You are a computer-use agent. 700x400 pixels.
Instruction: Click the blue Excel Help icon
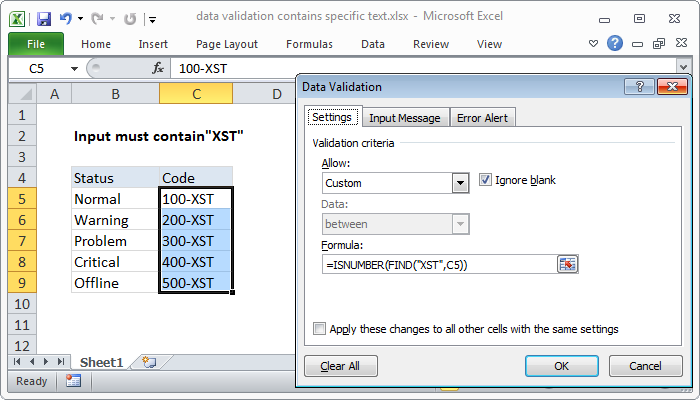(x=615, y=43)
